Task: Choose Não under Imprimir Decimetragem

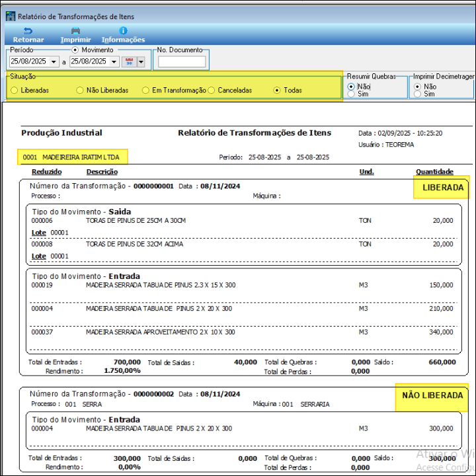Action: click(417, 87)
